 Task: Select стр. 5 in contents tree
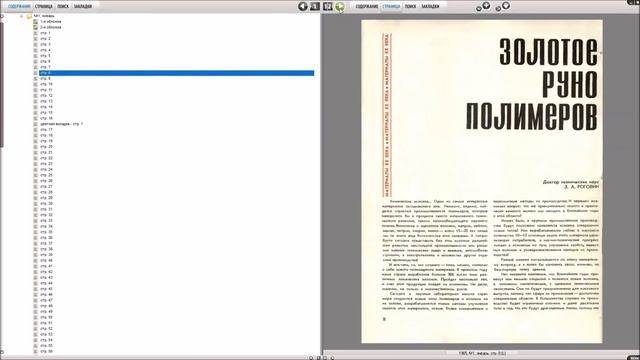pos(45,56)
